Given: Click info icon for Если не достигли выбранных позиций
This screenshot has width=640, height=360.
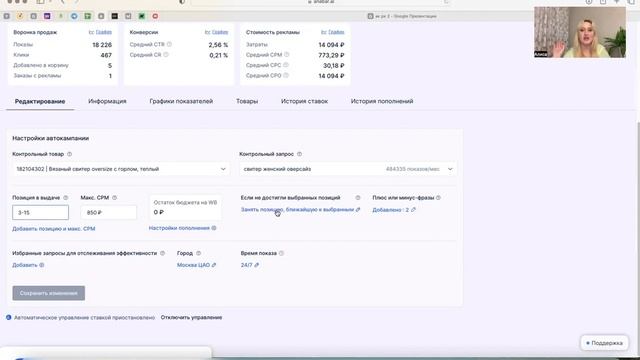Looking at the screenshot, I should coord(358,198).
